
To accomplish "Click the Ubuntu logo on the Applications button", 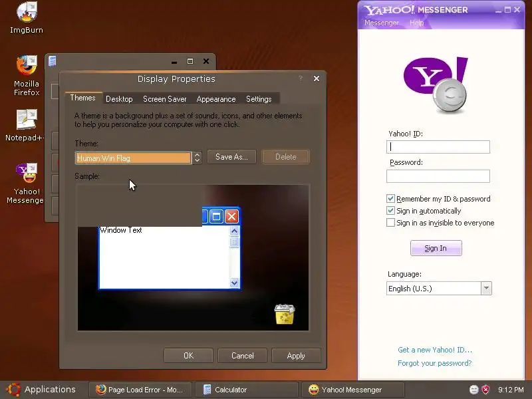I will pyautogui.click(x=13, y=390).
